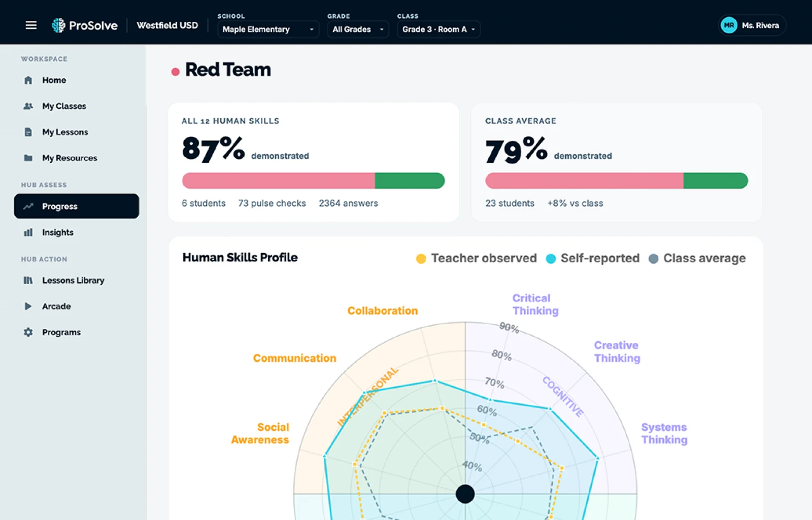Image resolution: width=812 pixels, height=520 pixels.
Task: Click the gray Class average swatch
Action: (x=654, y=259)
